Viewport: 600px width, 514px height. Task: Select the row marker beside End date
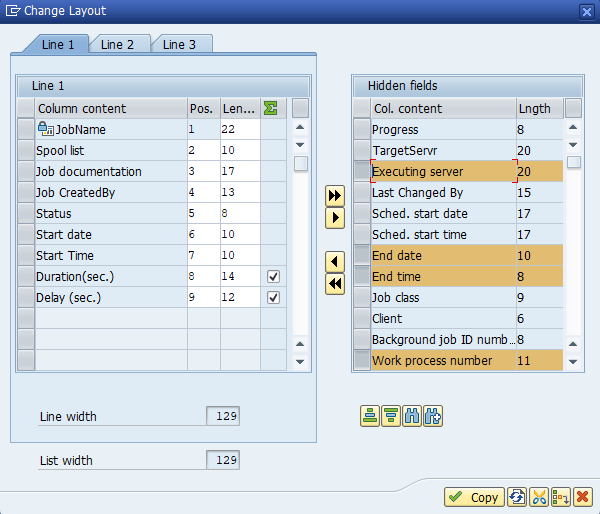pyautogui.click(x=362, y=256)
